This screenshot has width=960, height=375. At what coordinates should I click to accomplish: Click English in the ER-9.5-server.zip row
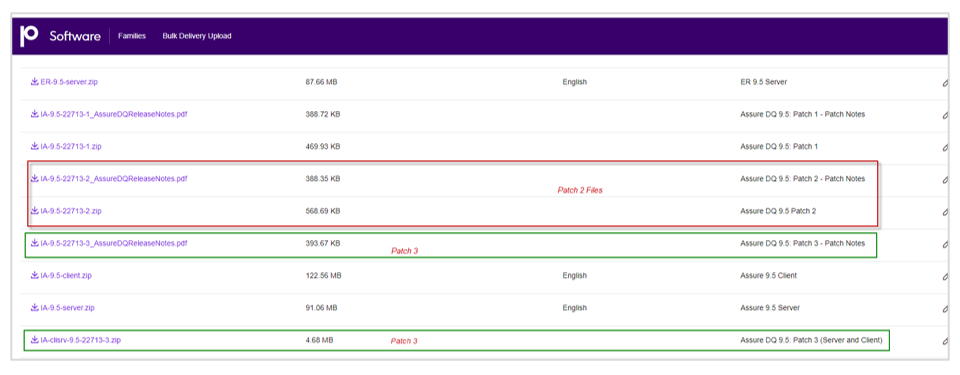pos(574,82)
